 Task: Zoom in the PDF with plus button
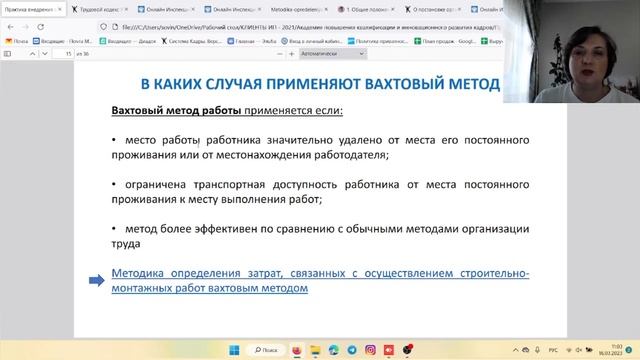291,53
